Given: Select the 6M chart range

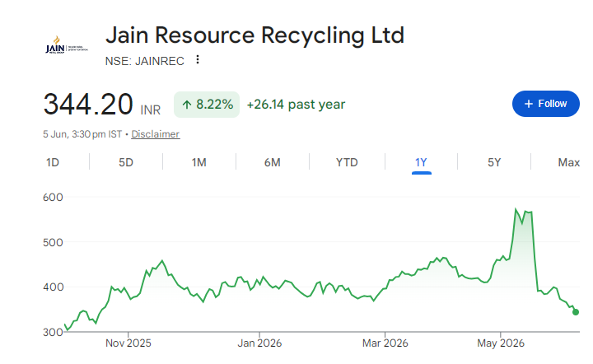Looking at the screenshot, I should pyautogui.click(x=273, y=162).
